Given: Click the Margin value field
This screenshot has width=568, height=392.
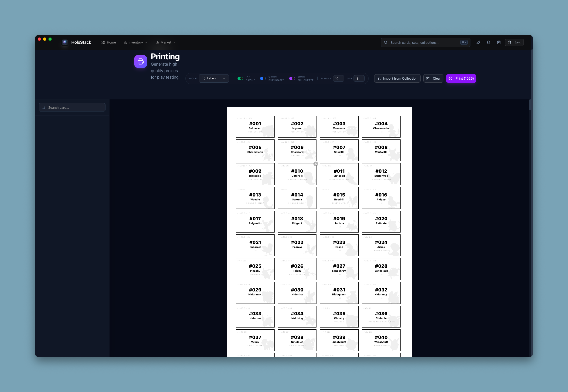Looking at the screenshot, I should [x=338, y=79].
